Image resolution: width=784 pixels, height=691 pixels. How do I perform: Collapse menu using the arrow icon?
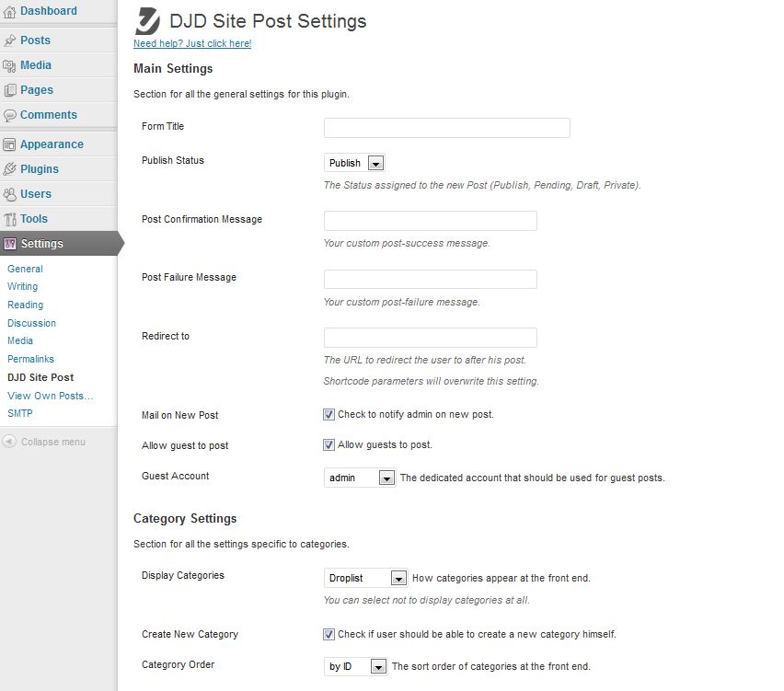point(9,442)
